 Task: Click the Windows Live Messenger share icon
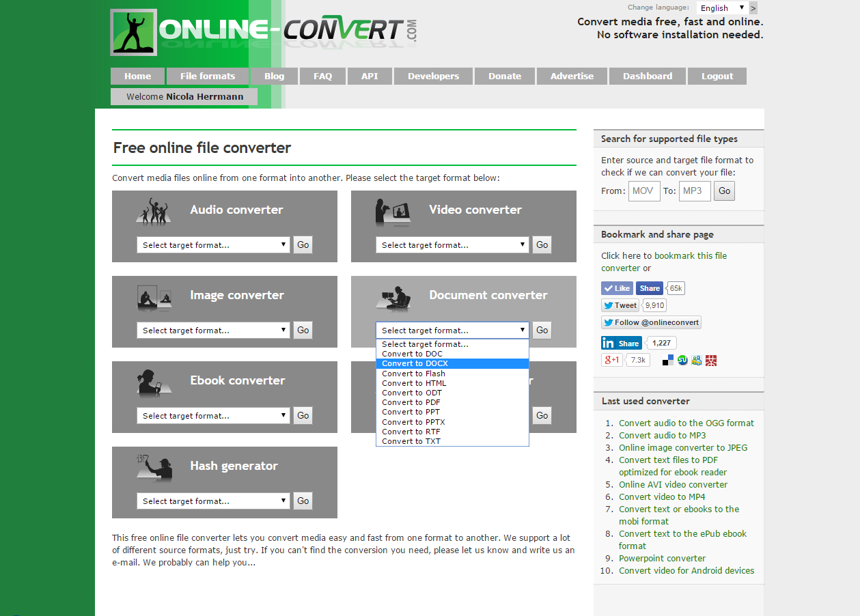(x=697, y=360)
